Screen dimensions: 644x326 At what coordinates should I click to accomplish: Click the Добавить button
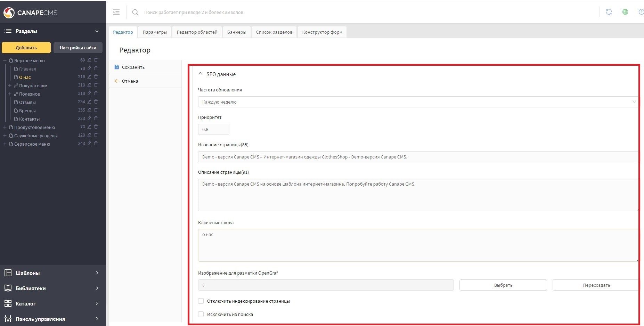(26, 48)
